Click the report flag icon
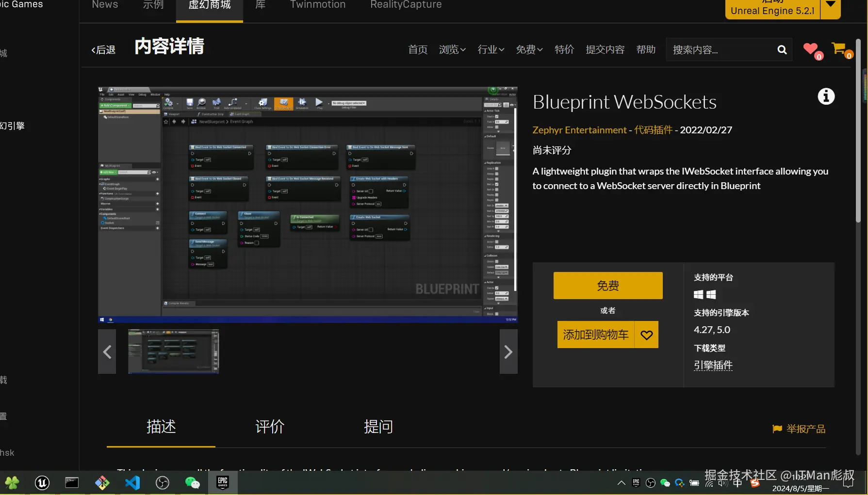The height and width of the screenshot is (495, 868). pyautogui.click(x=777, y=429)
